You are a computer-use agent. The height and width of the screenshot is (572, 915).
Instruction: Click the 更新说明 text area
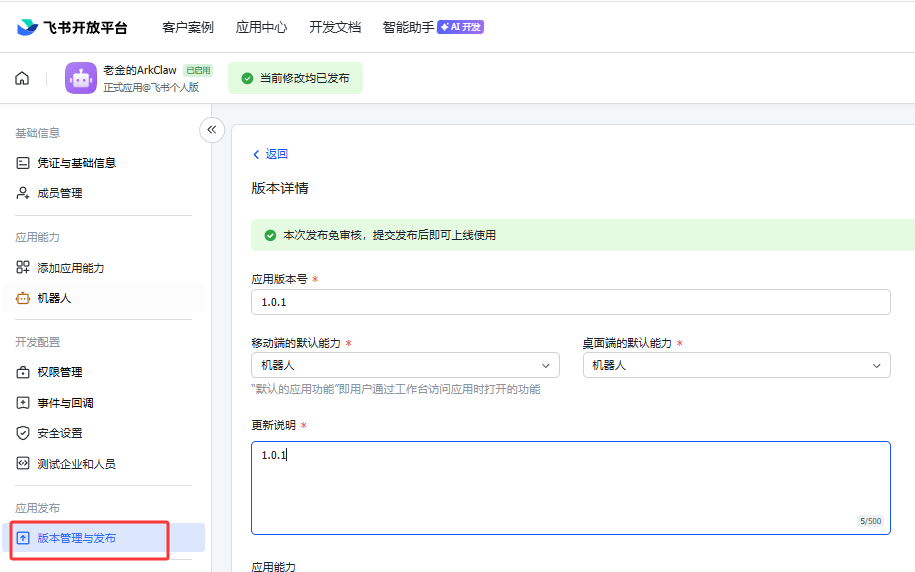pos(570,487)
